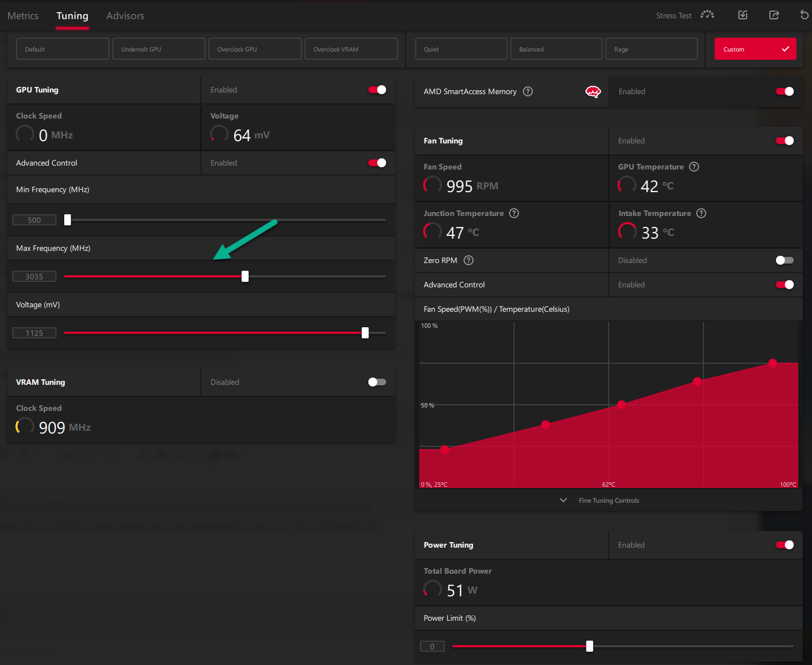The height and width of the screenshot is (665, 812).
Task: Select the Overclock VRAM preset
Action: pos(351,49)
